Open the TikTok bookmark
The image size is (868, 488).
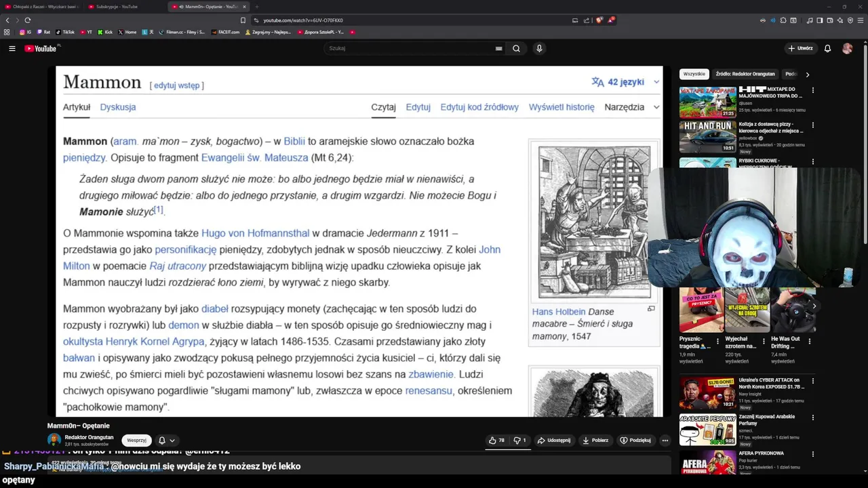pos(65,32)
